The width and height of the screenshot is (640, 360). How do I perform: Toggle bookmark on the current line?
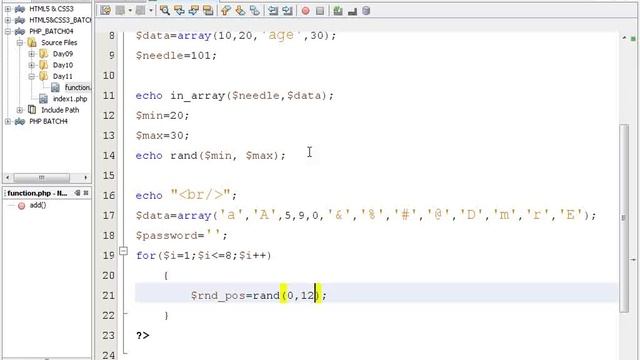point(255,11)
